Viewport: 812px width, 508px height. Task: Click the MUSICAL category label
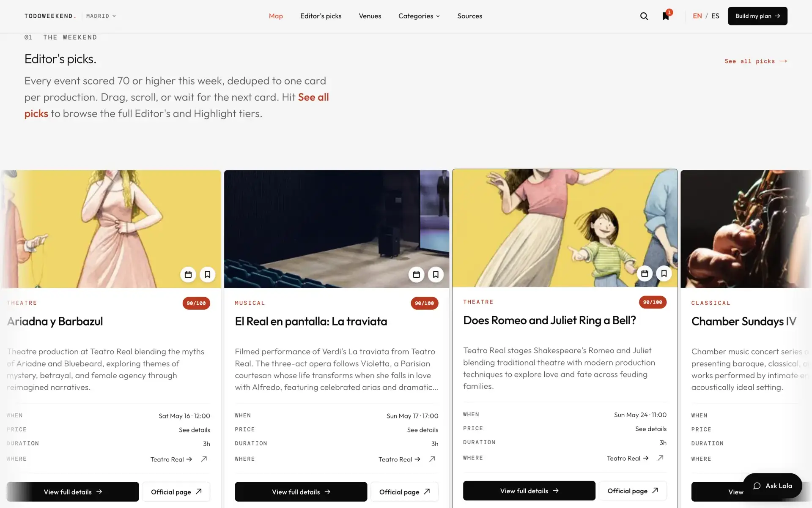coord(250,303)
